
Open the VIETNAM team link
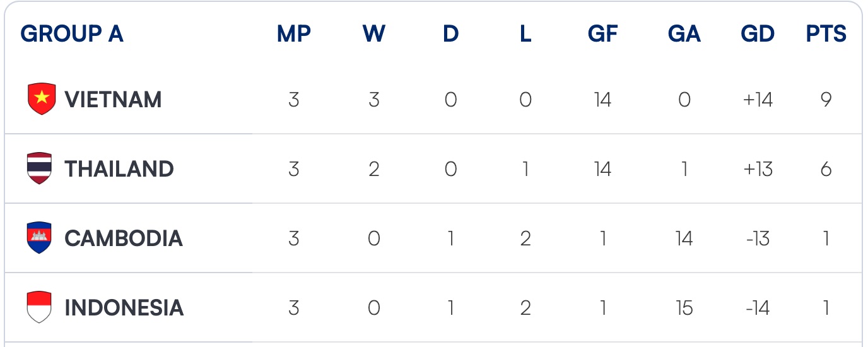113,100
